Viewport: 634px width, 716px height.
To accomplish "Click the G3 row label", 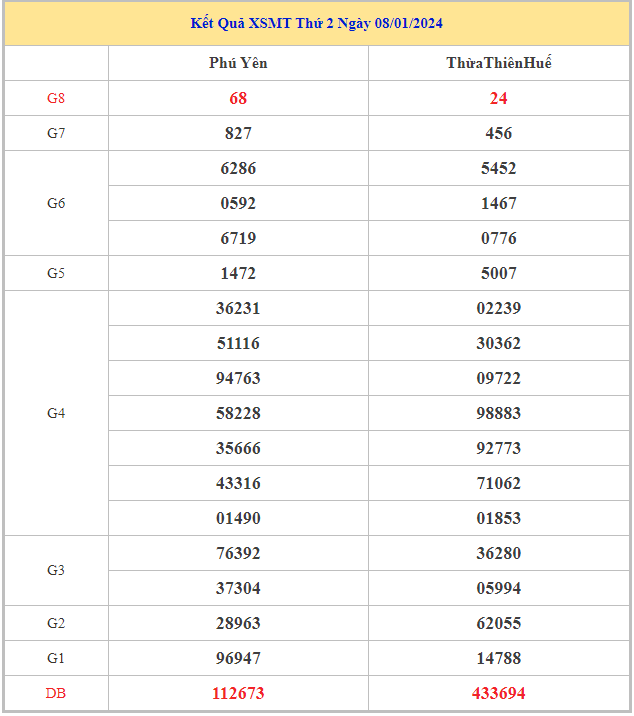I will click(56, 570).
